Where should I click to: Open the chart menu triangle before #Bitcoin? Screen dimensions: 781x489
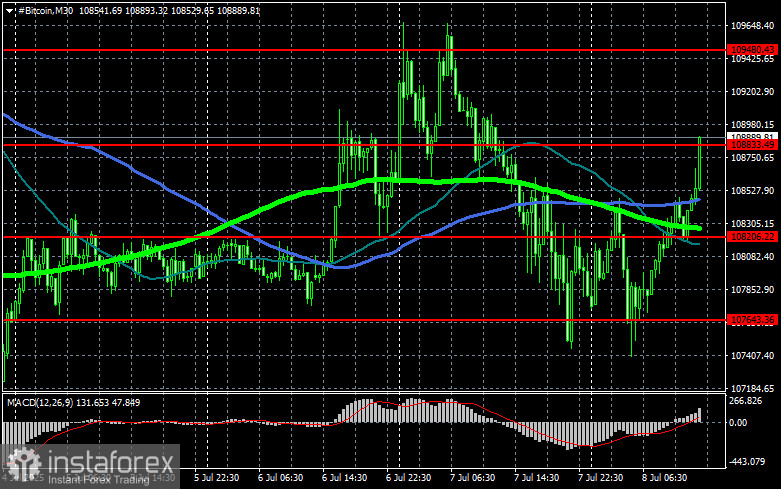(9, 10)
